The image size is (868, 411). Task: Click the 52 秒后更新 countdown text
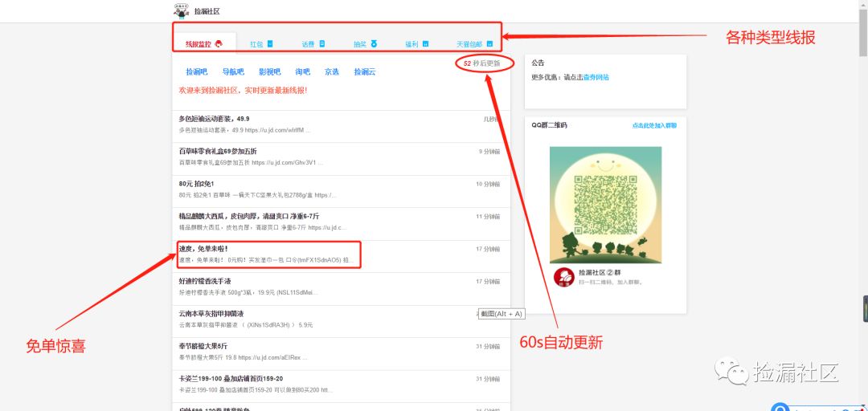tap(481, 63)
